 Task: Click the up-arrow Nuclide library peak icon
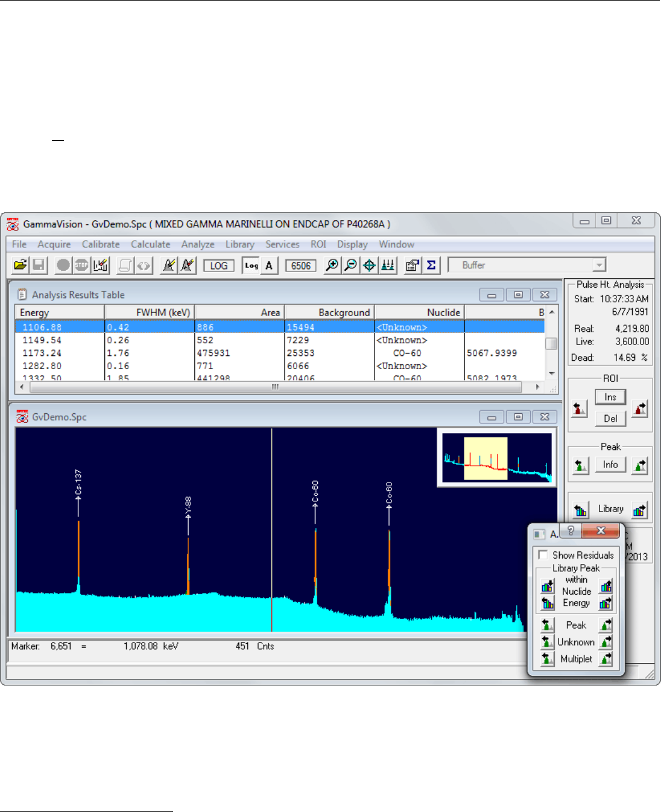tap(606, 586)
